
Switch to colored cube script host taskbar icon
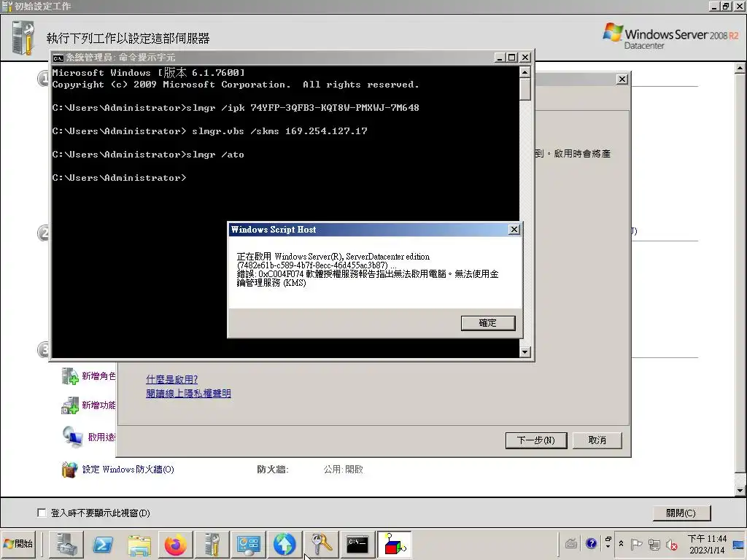click(395, 544)
